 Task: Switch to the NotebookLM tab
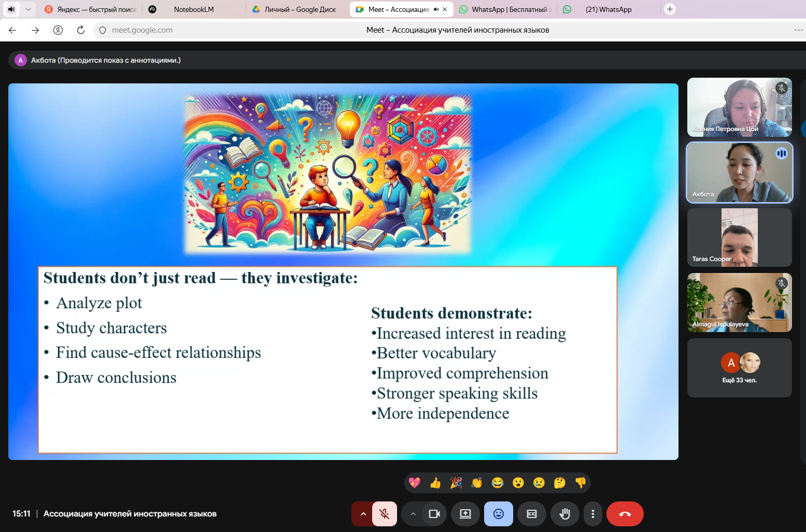193,9
